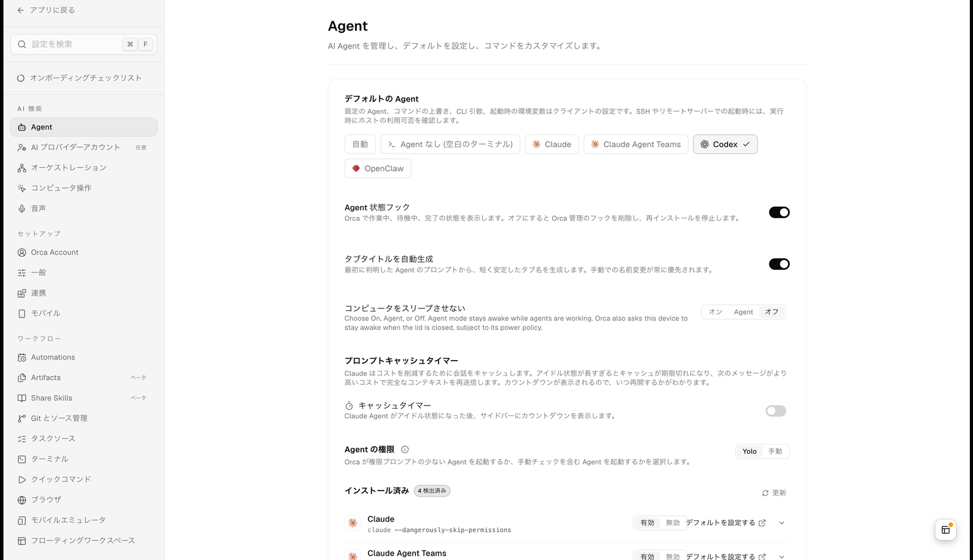Select Claude as default agent
The height and width of the screenshot is (560, 973).
click(552, 144)
